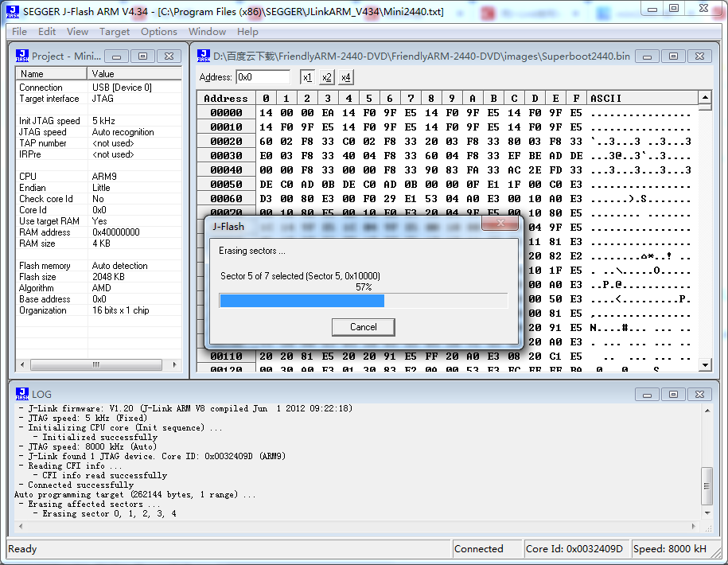Select the Flash size 2048 KB value
The image size is (728, 565).
point(108,277)
